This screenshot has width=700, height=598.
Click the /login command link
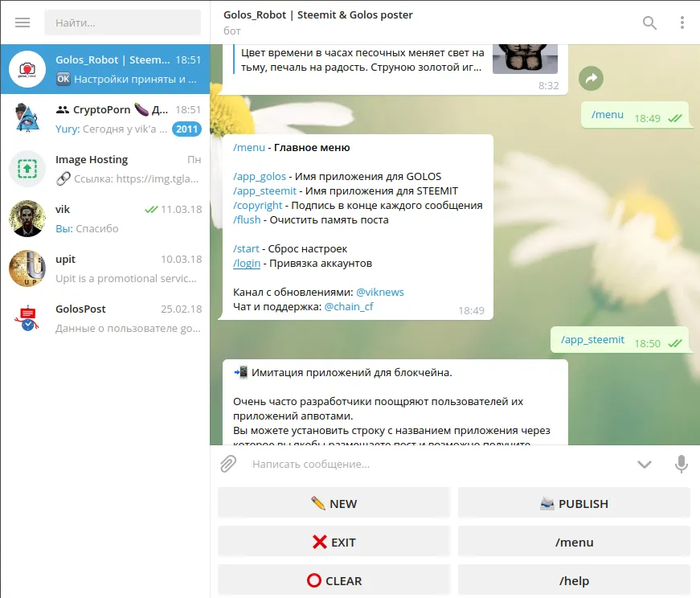coord(247,264)
